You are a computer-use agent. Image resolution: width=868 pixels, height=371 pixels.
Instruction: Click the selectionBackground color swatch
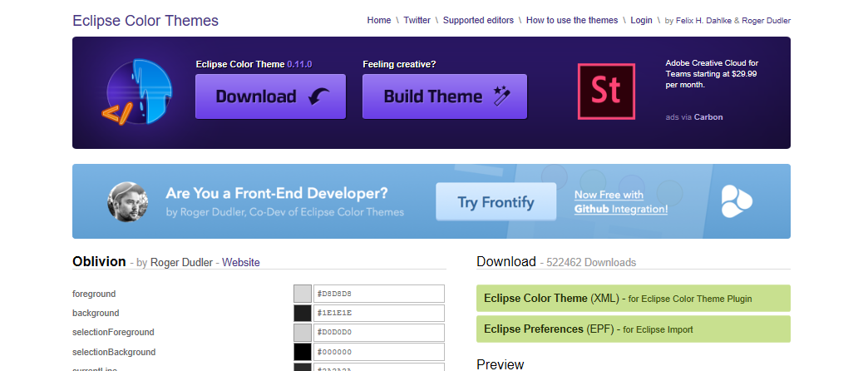[x=303, y=352]
